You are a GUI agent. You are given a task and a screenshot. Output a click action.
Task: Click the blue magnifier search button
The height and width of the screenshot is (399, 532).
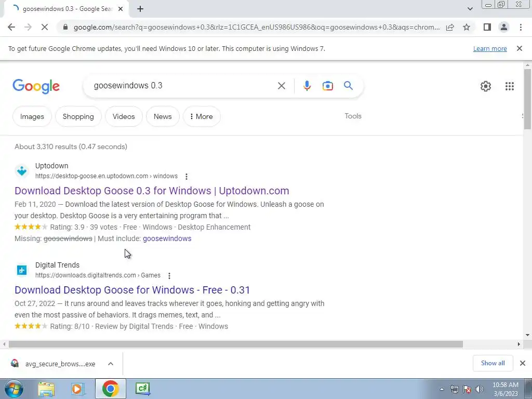pyautogui.click(x=348, y=86)
